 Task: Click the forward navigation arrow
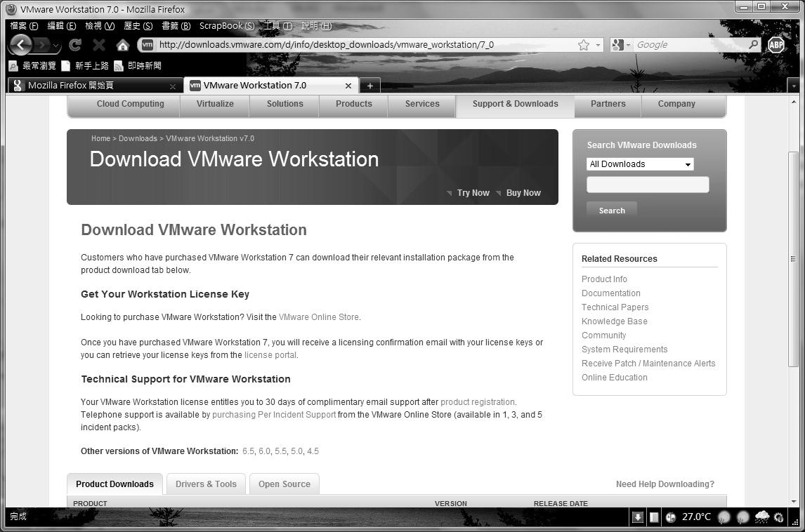42,46
